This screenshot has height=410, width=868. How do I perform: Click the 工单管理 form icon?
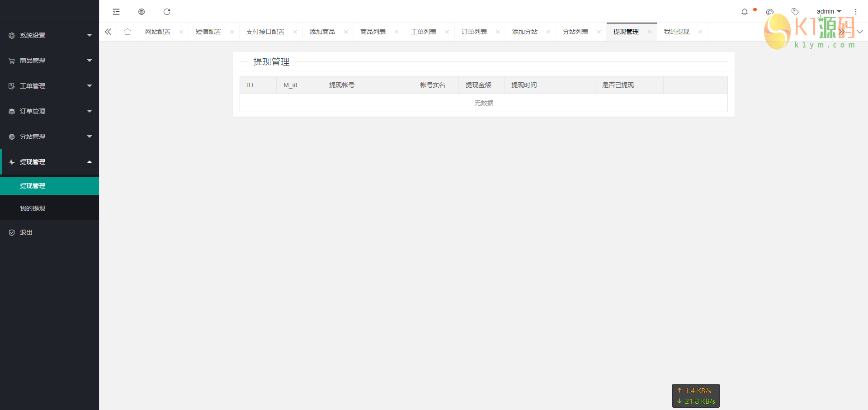12,86
